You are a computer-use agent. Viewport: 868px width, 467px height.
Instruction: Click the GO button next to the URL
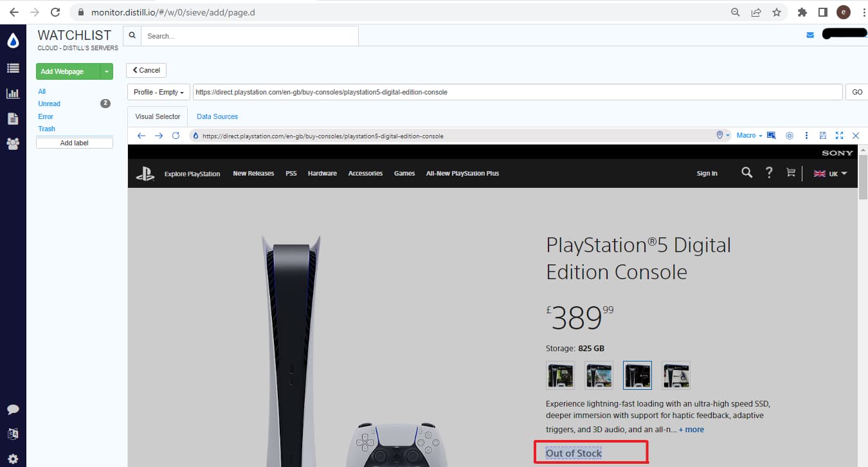(856, 92)
